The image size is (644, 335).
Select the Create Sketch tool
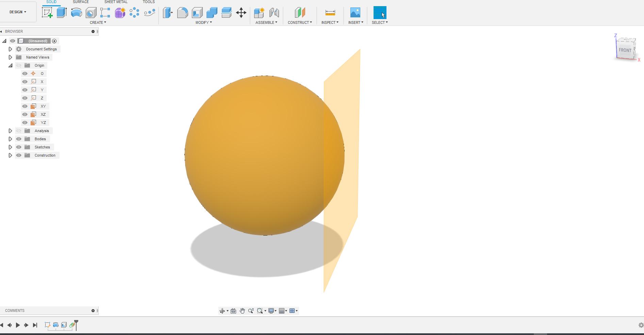[x=47, y=13]
